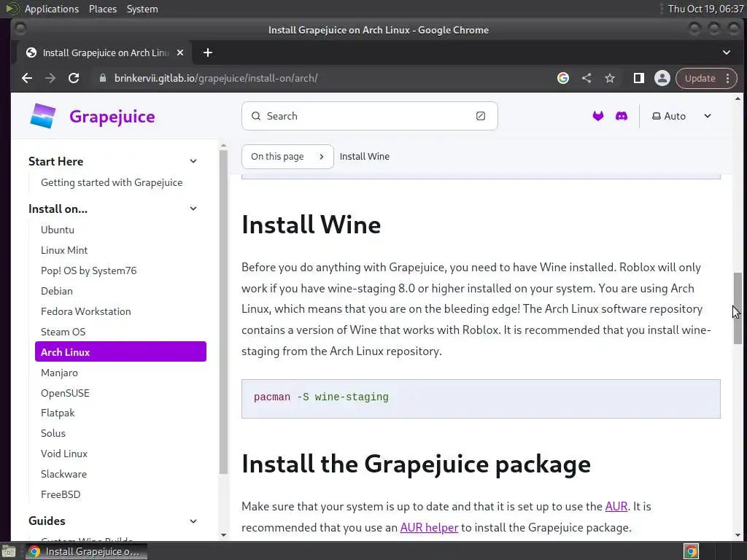The image size is (747, 560).
Task: Reload the page with the refresh icon
Action: click(x=74, y=78)
